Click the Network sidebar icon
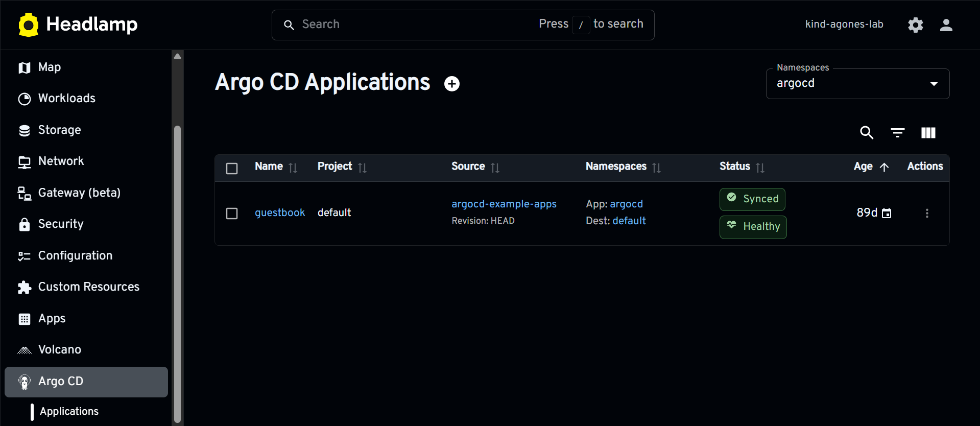Viewport: 980px width, 426px height. (25, 162)
